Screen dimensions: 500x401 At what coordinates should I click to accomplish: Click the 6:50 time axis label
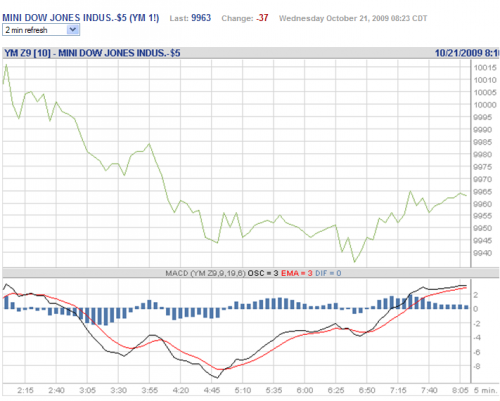367,390
